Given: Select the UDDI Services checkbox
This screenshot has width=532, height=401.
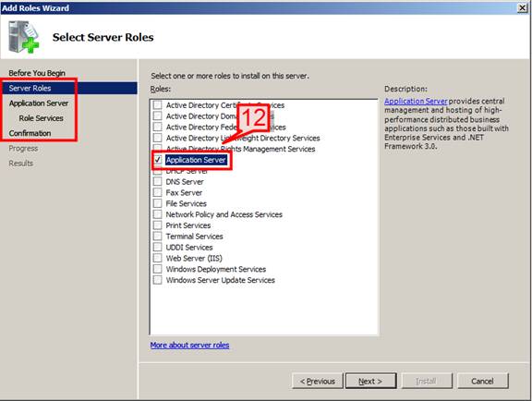Looking at the screenshot, I should point(157,248).
